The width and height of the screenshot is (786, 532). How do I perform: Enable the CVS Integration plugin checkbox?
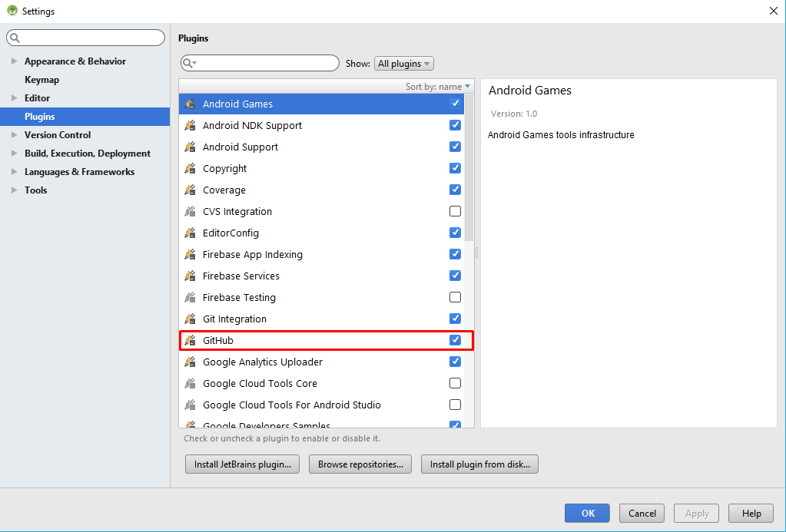[x=455, y=211]
